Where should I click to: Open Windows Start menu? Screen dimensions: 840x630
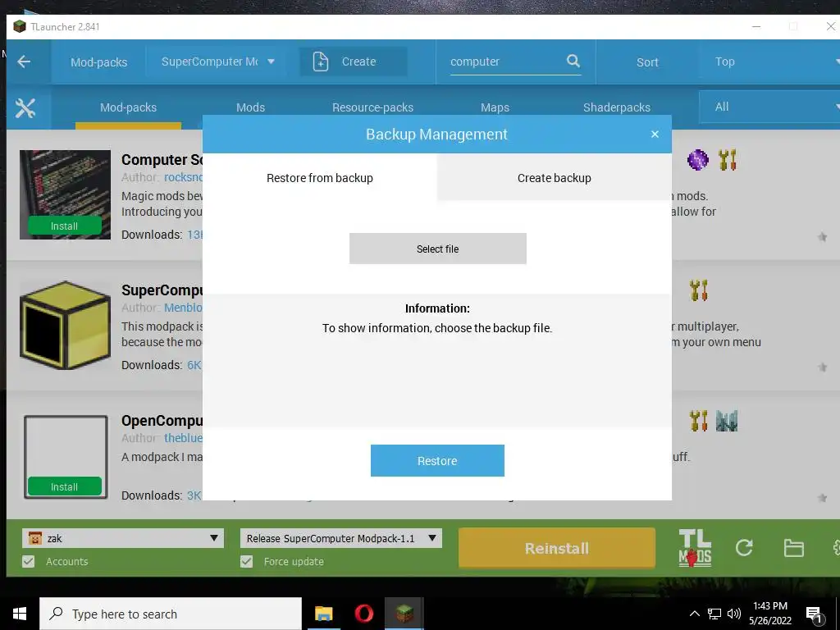[x=20, y=614]
